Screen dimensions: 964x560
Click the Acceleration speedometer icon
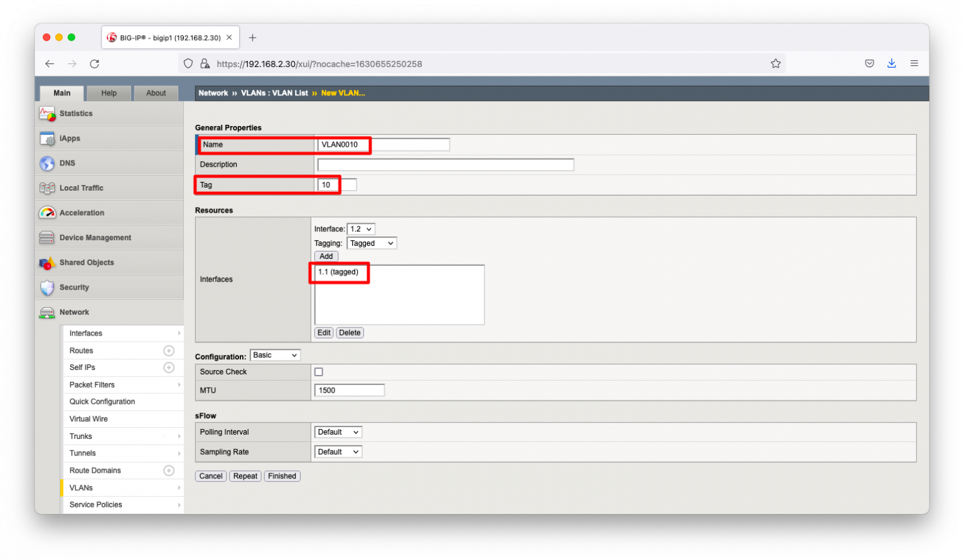47,213
